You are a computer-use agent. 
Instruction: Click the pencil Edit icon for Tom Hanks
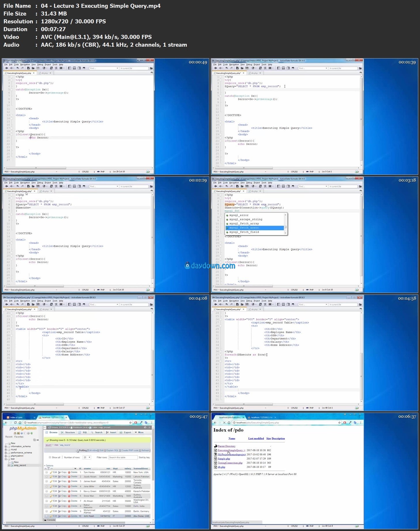(51, 472)
